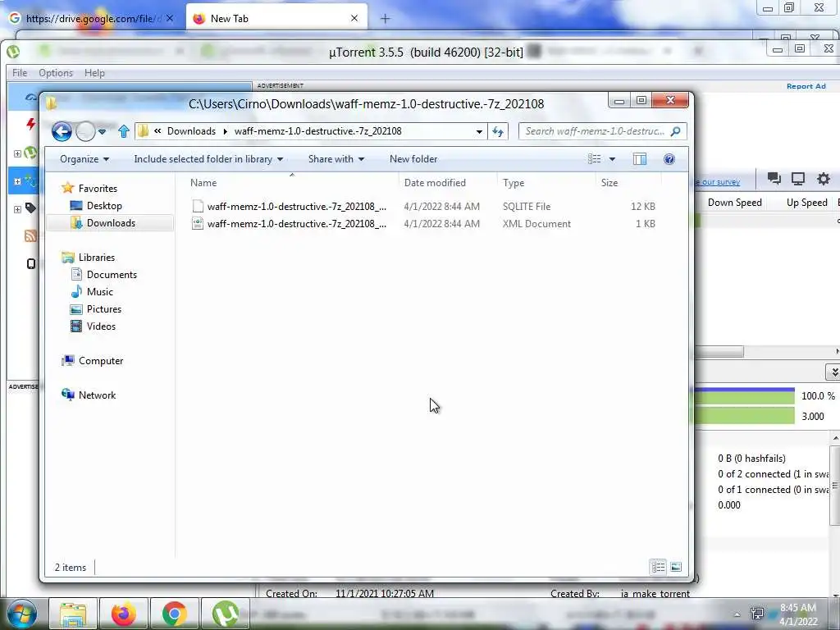Click the red lightning bolt sidebar icon
840x630 pixels.
pyautogui.click(x=30, y=124)
